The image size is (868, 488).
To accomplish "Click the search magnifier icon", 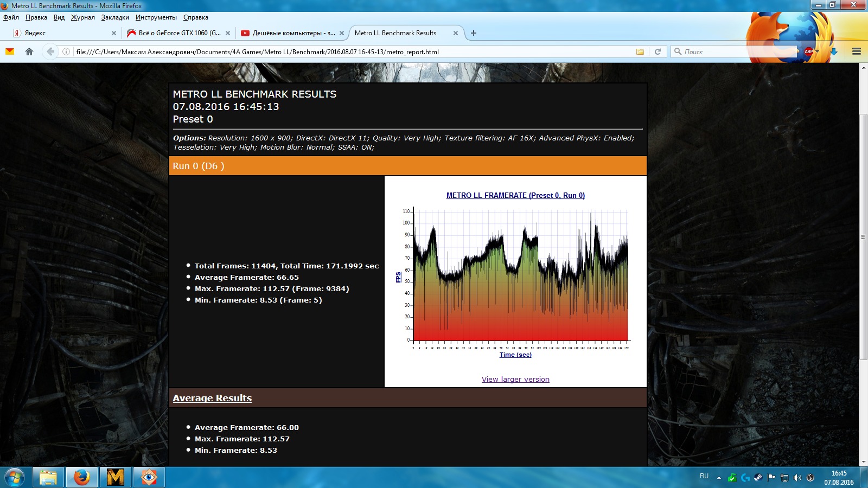I will click(678, 52).
